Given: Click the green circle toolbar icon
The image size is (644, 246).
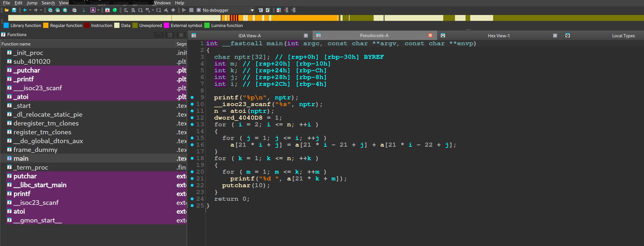Looking at the screenshot, I should 115,10.
